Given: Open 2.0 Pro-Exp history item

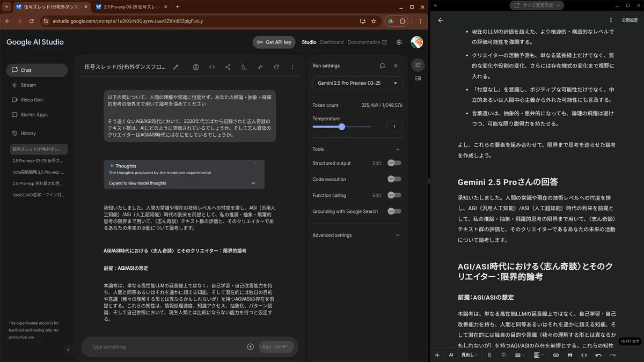Looking at the screenshot, I should point(38,183).
